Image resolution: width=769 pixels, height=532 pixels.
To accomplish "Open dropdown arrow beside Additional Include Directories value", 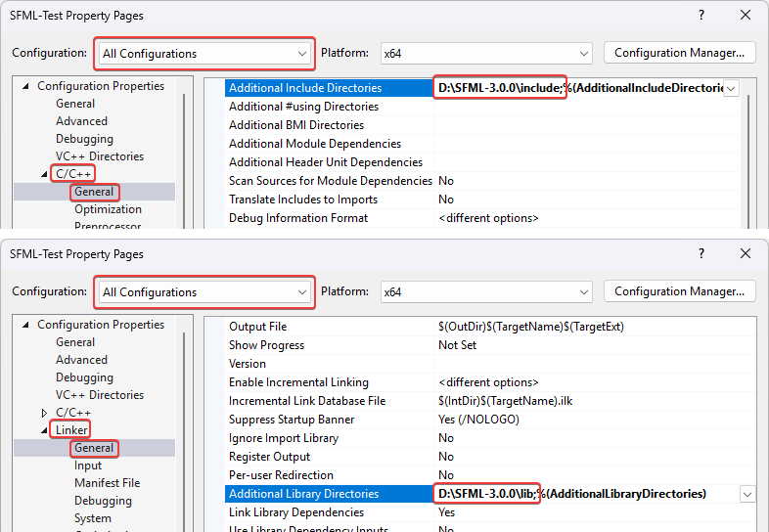I will (x=730, y=88).
